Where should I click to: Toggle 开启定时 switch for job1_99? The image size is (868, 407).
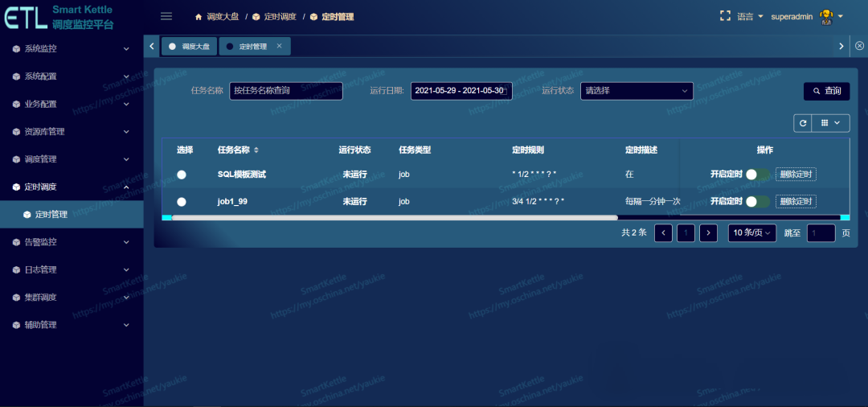757,202
